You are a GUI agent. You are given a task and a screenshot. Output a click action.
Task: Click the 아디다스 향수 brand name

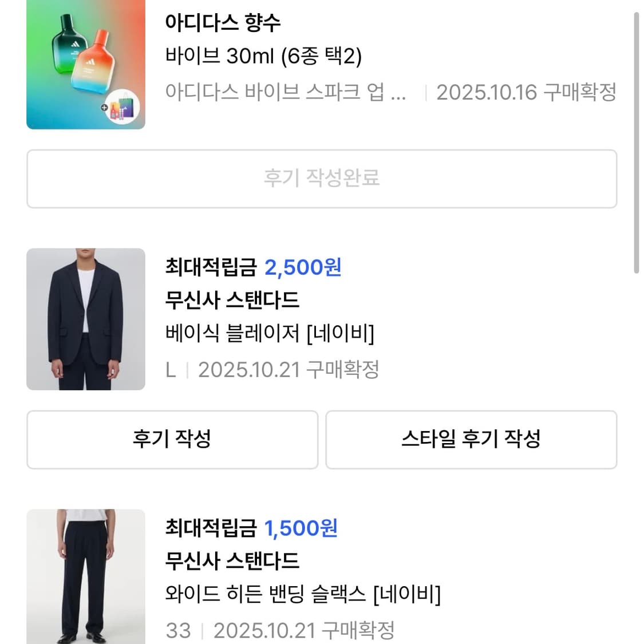coord(223,23)
